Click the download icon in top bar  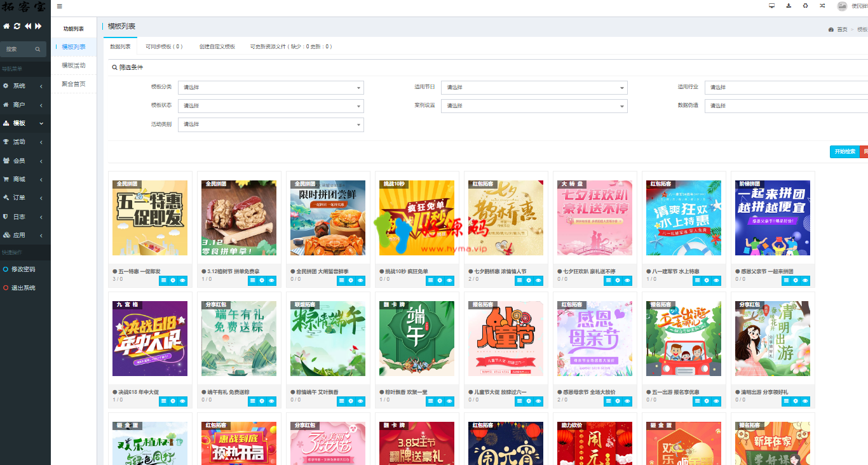tap(789, 6)
